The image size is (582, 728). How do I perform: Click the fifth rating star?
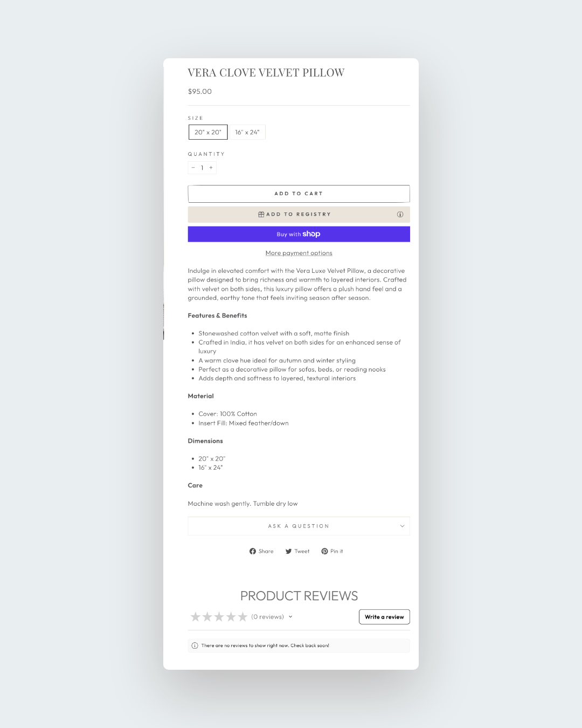[x=242, y=617]
